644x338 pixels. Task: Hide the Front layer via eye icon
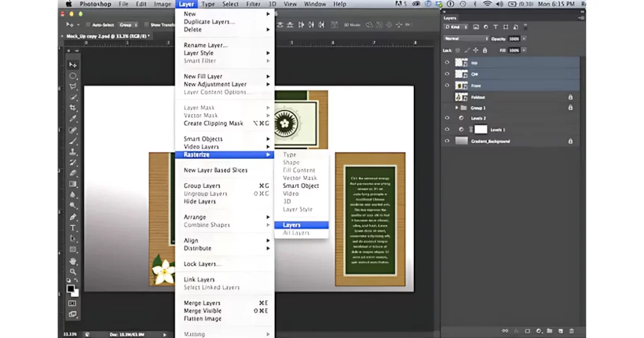tap(447, 85)
